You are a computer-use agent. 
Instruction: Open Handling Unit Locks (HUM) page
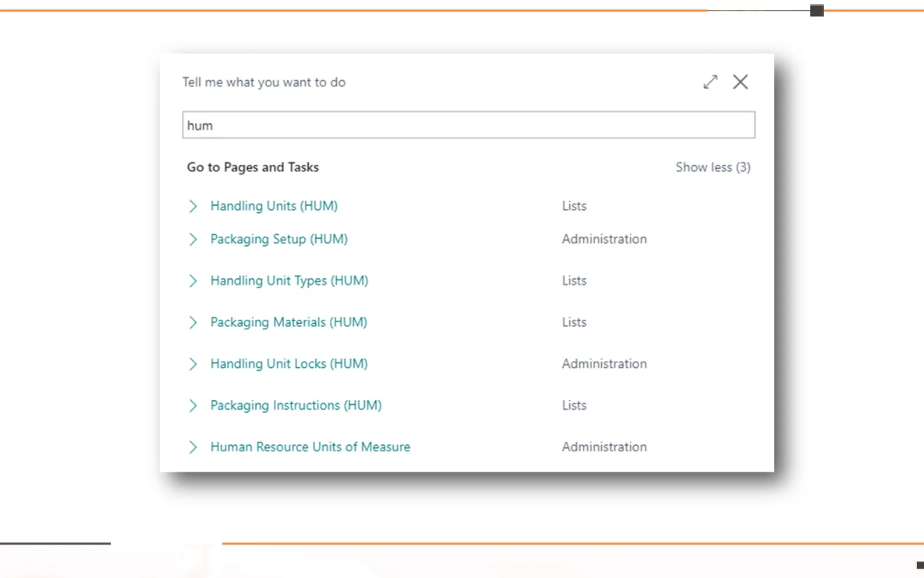[289, 364]
